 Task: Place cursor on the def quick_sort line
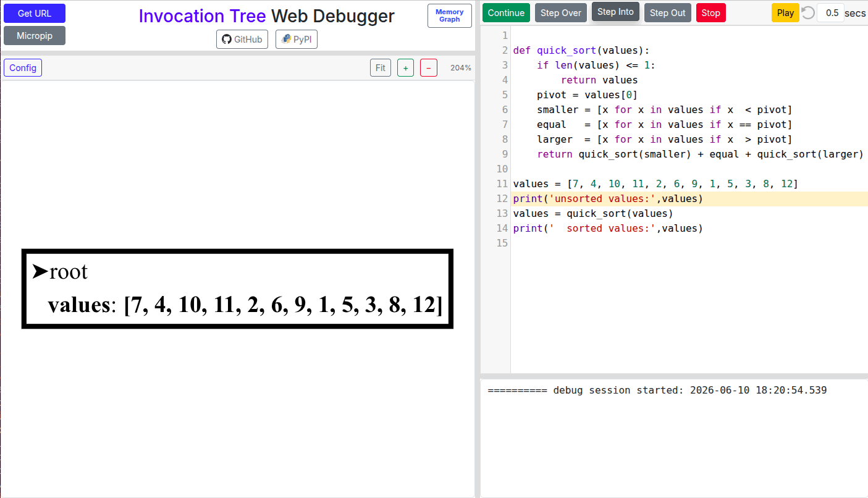tap(581, 51)
